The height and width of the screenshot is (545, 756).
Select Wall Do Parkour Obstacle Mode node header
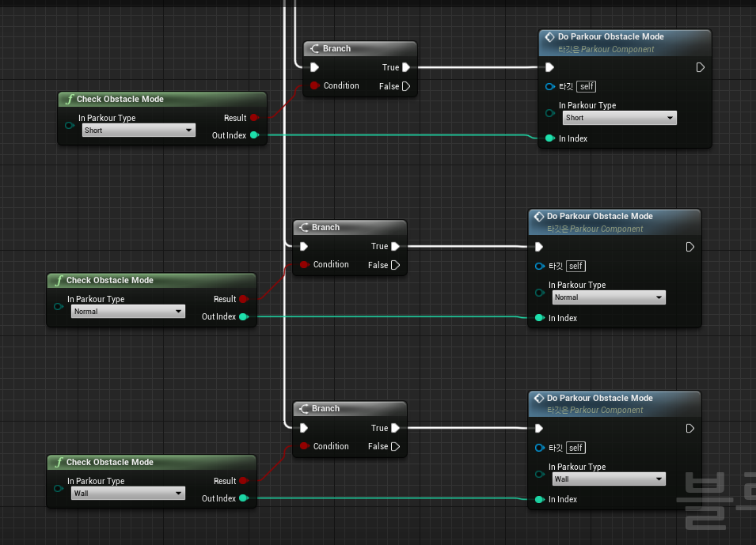[x=614, y=404]
